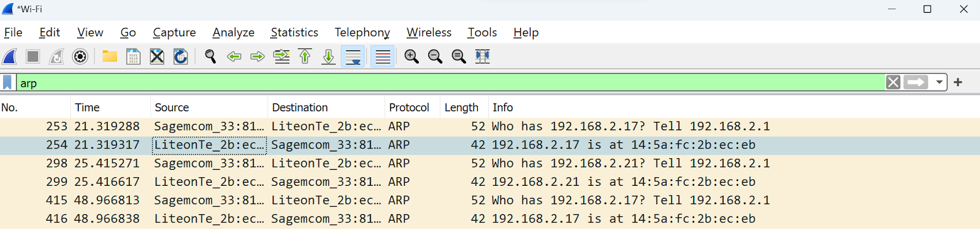The image size is (980, 249).
Task: Toggle packet colorization rules
Action: point(383,56)
